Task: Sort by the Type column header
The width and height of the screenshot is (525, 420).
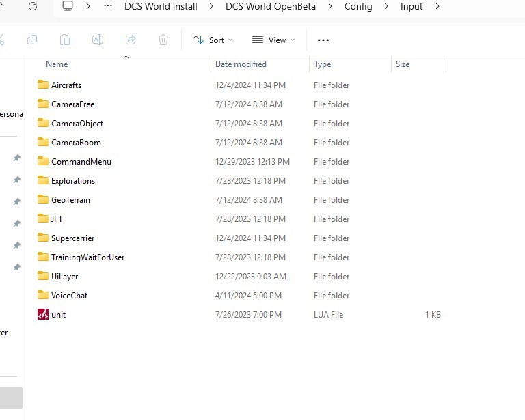Action: coord(323,64)
